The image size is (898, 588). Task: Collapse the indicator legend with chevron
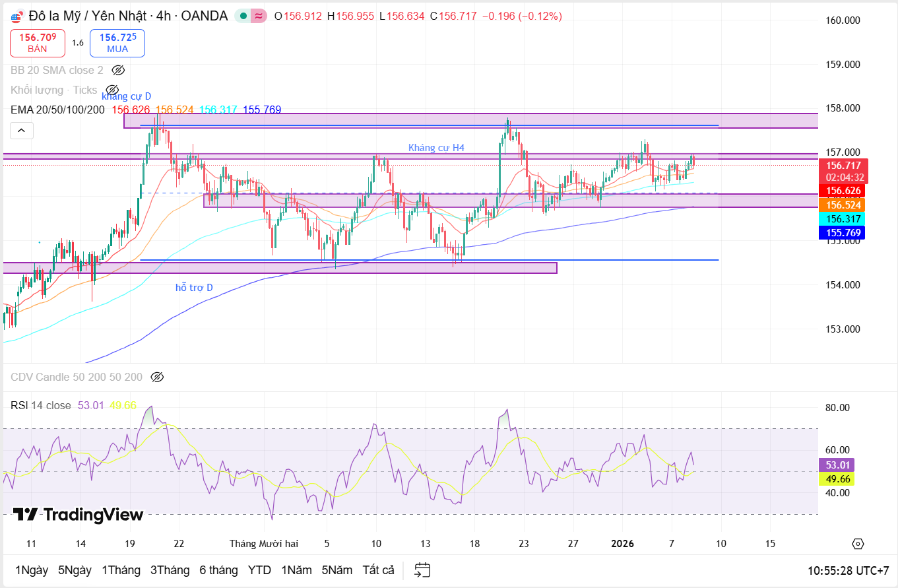[x=21, y=131]
